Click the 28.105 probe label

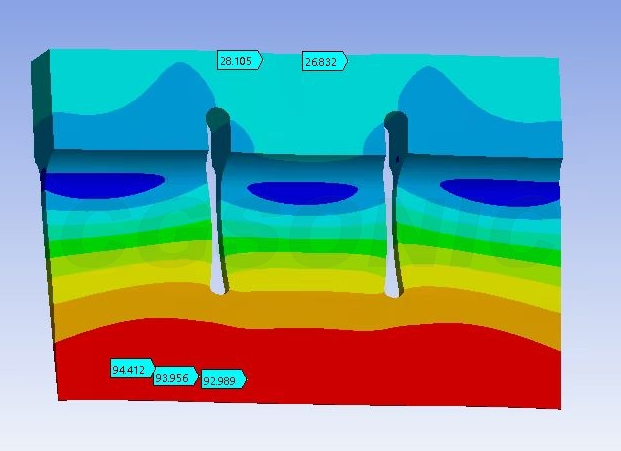(x=238, y=61)
